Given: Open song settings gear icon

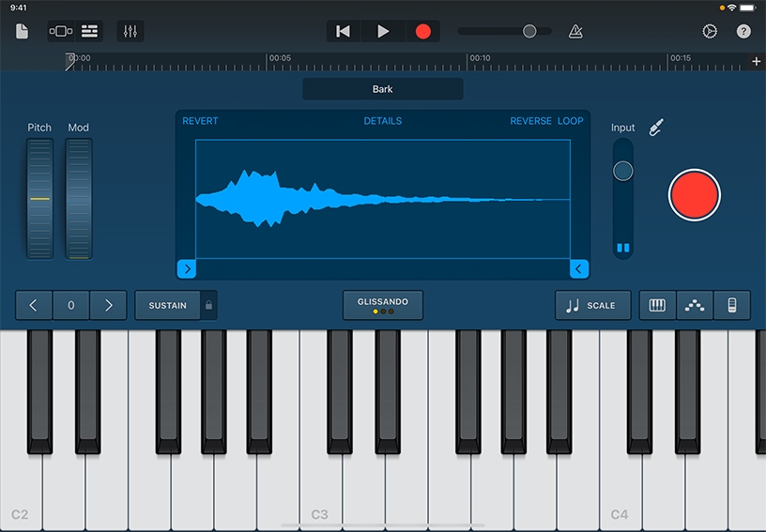Looking at the screenshot, I should point(710,31).
